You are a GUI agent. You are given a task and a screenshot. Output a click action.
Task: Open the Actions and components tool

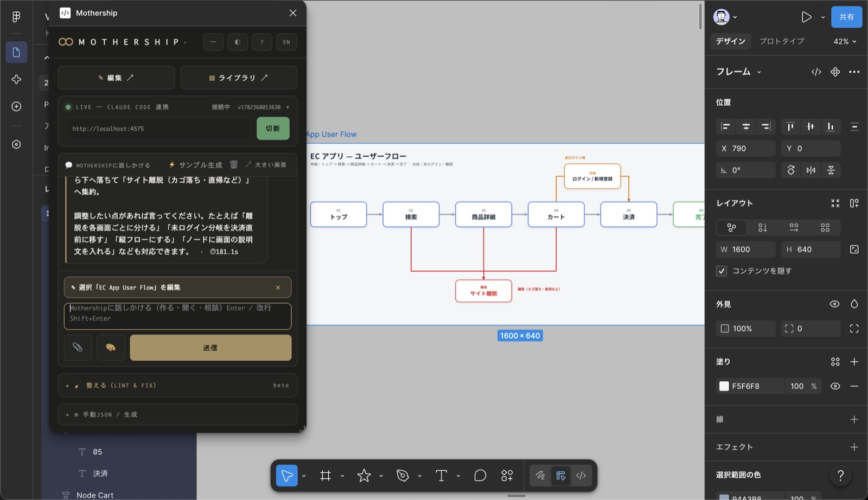click(x=507, y=476)
